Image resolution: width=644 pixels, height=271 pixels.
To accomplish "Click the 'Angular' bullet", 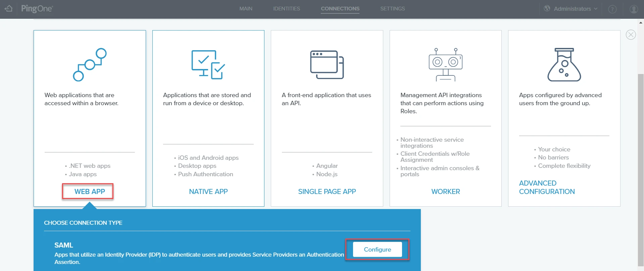I will [327, 166].
